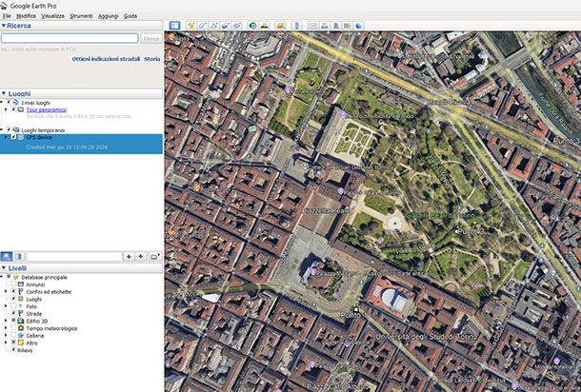Toggle the Edifici 3D layer checkbox
Viewport: 581px width, 392px height.
(x=13, y=321)
